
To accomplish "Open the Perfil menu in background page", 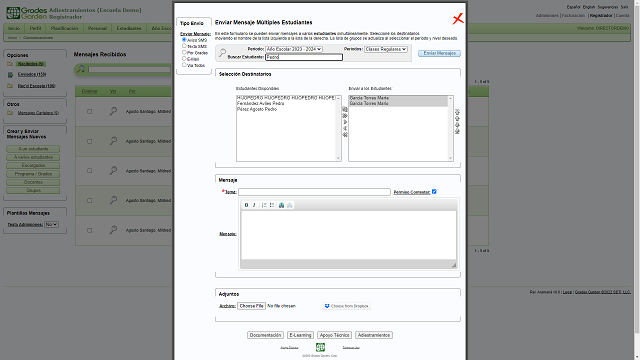I will click(x=35, y=28).
